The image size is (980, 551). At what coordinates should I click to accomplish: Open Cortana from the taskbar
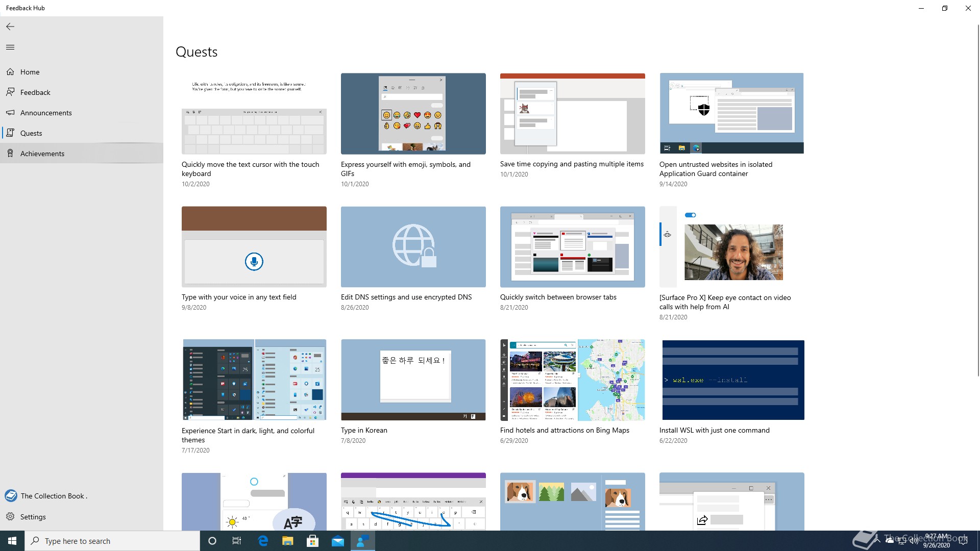click(x=212, y=541)
